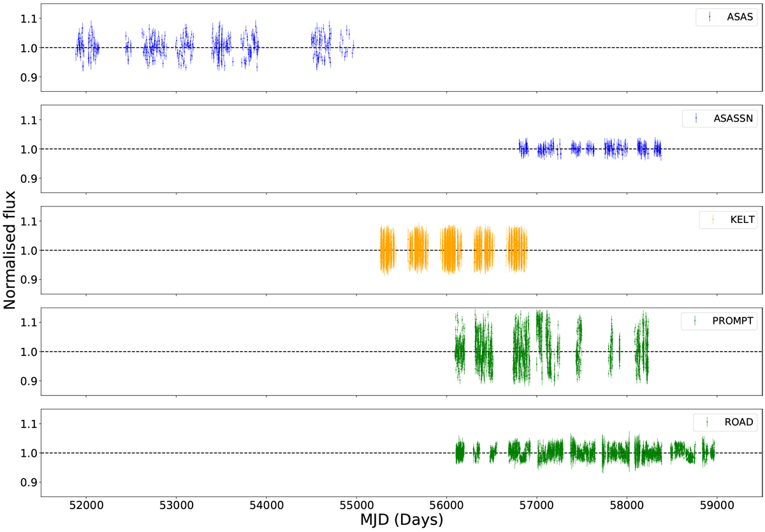
Task: Click the last orange KELT data cluster
Action: [x=517, y=250]
